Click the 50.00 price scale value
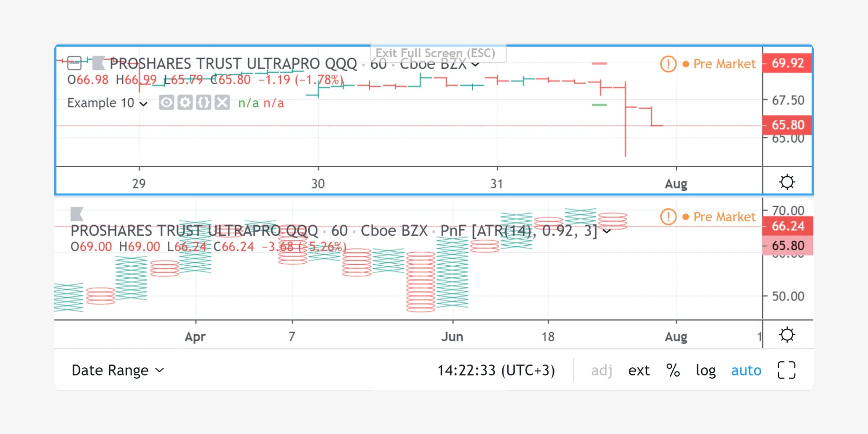Image resolution: width=868 pixels, height=434 pixels. [x=788, y=296]
